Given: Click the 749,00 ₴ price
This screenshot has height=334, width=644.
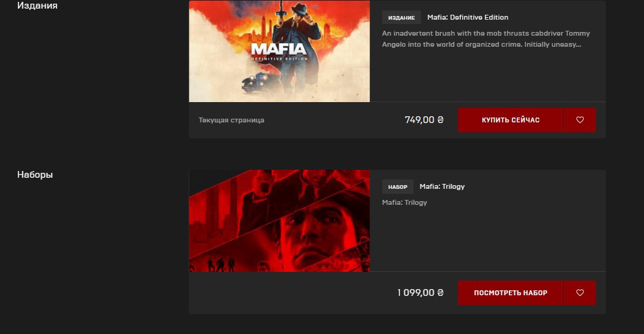Looking at the screenshot, I should pyautogui.click(x=424, y=120).
